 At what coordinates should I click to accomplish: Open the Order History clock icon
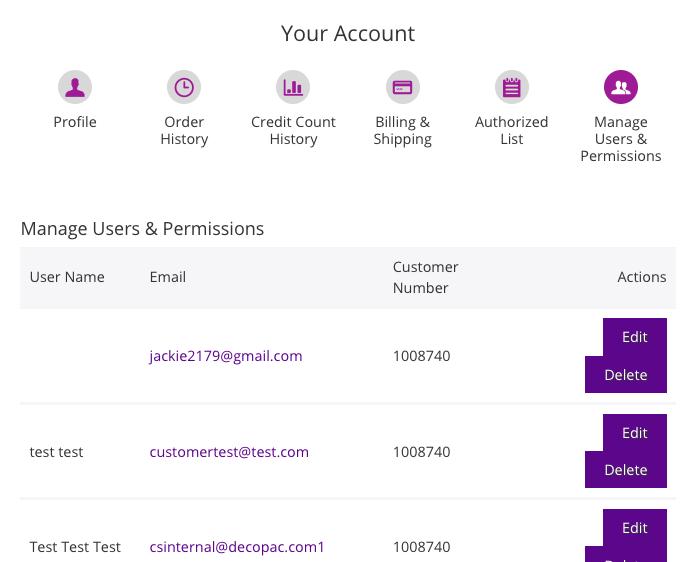pos(184,87)
